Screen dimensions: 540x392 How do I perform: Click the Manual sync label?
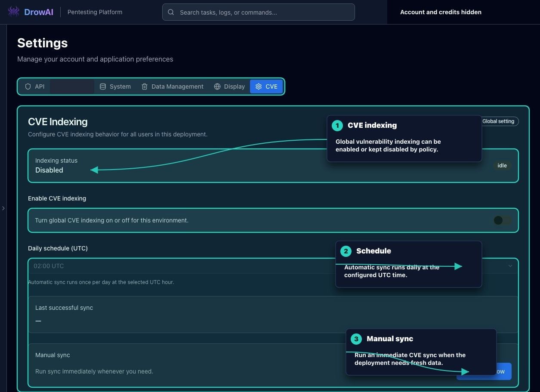[x=52, y=355]
